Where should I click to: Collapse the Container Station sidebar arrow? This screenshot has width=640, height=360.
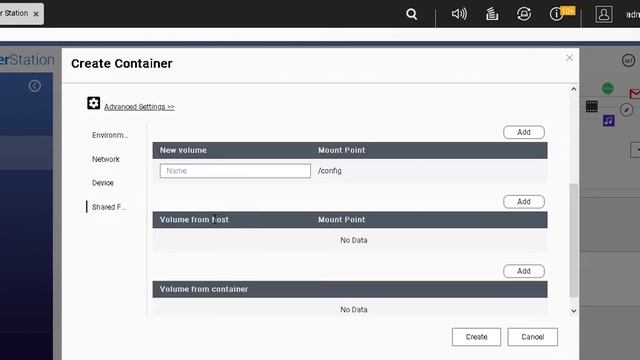coord(35,86)
